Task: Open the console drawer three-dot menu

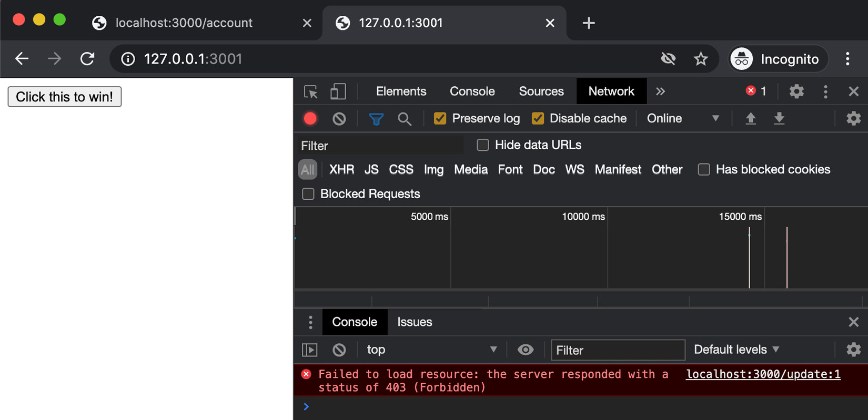Action: coord(310,322)
